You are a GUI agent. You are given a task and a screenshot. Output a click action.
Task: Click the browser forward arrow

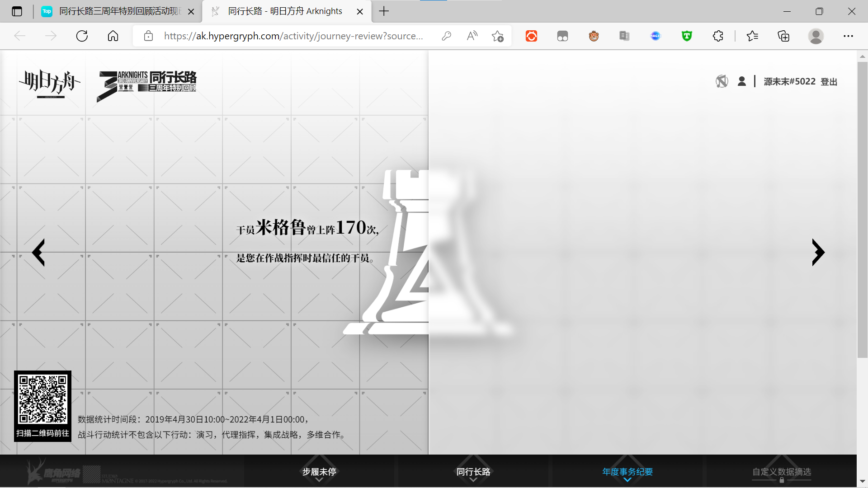pos(51,36)
